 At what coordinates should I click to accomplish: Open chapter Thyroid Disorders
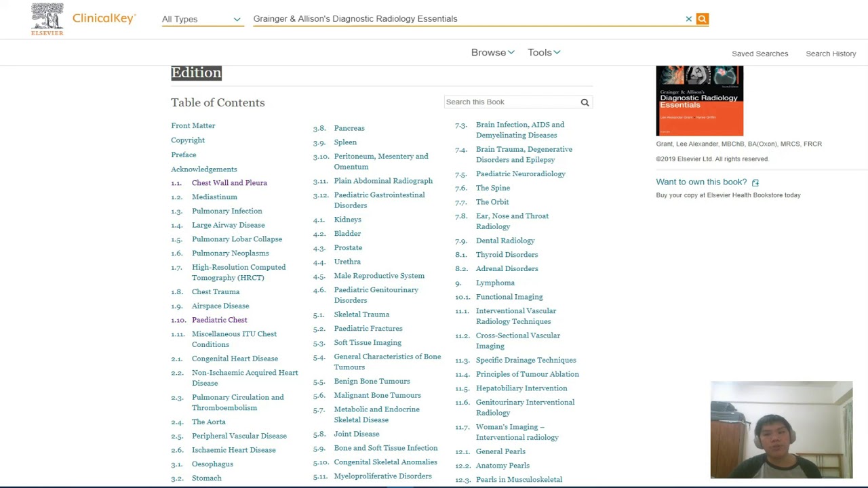click(507, 255)
